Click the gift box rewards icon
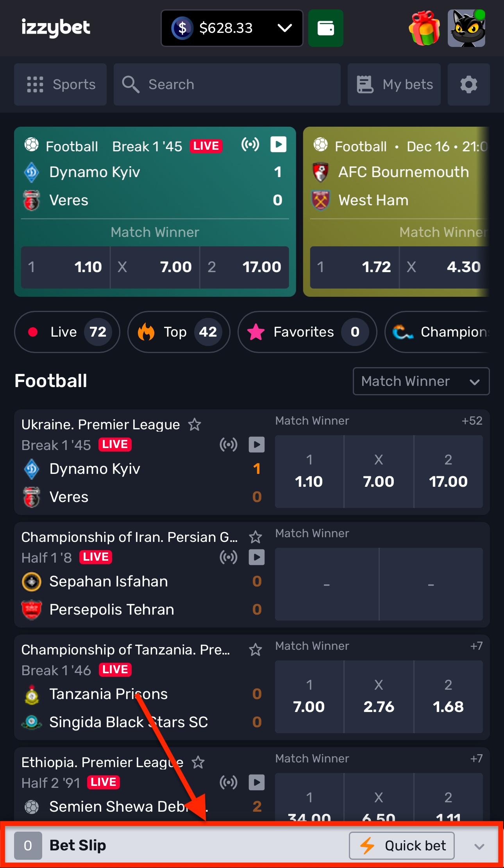The width and height of the screenshot is (504, 868). [424, 28]
